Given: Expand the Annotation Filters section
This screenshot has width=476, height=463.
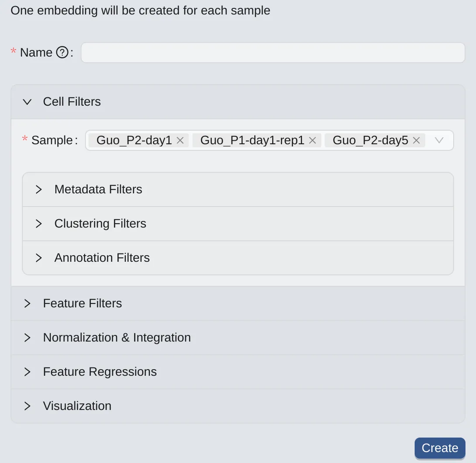Looking at the screenshot, I should pos(102,258).
